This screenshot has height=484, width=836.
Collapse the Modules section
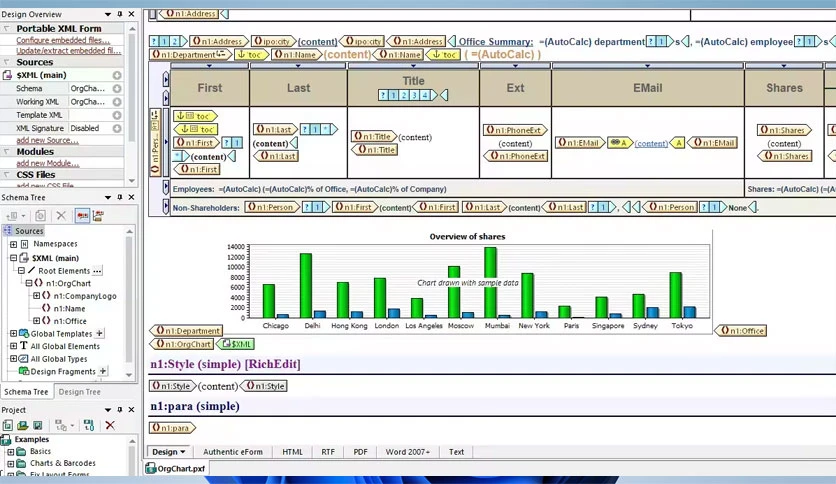coord(6,151)
